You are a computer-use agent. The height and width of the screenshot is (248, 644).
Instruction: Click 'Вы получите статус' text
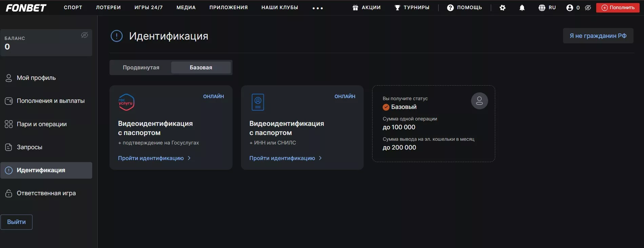click(405, 98)
